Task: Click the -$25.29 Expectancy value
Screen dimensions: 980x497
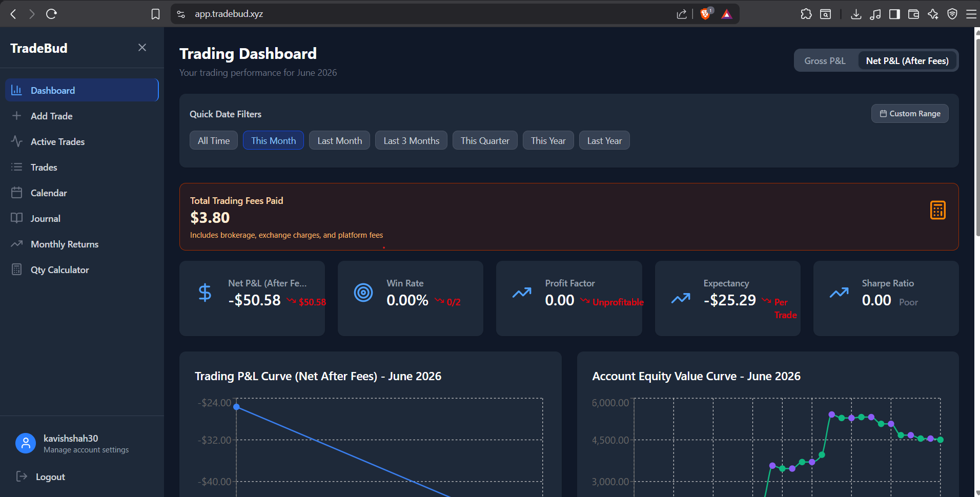Action: pos(730,300)
